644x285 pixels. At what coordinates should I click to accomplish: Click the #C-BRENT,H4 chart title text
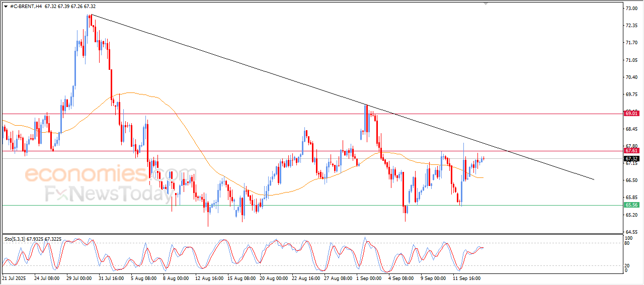point(25,7)
